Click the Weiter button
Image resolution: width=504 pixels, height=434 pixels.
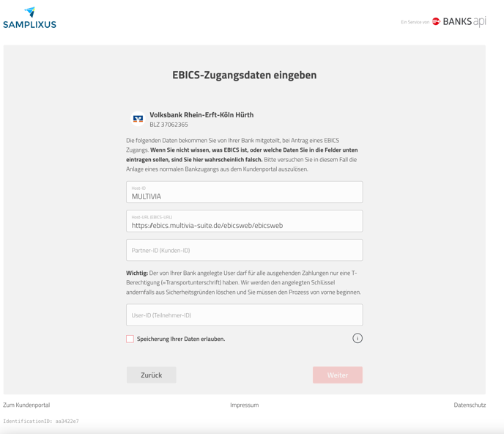click(338, 375)
